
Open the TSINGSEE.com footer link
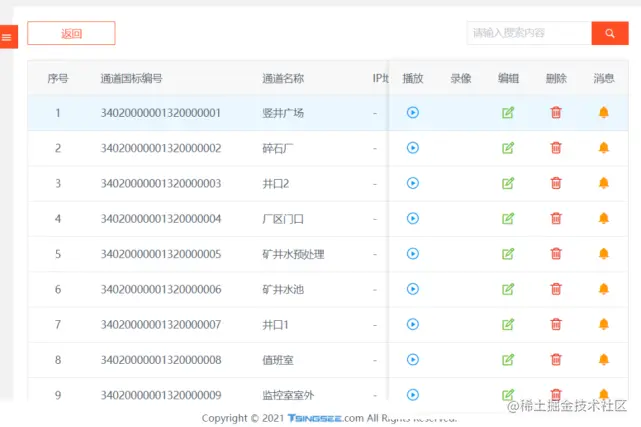coord(325,418)
